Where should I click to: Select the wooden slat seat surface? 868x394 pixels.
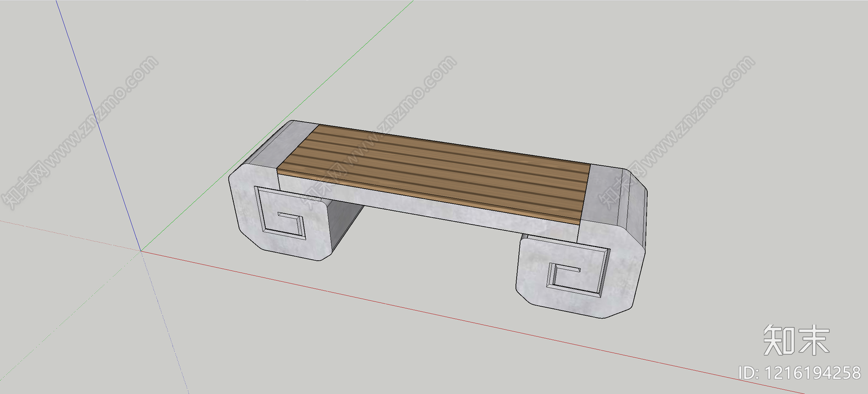433,173
